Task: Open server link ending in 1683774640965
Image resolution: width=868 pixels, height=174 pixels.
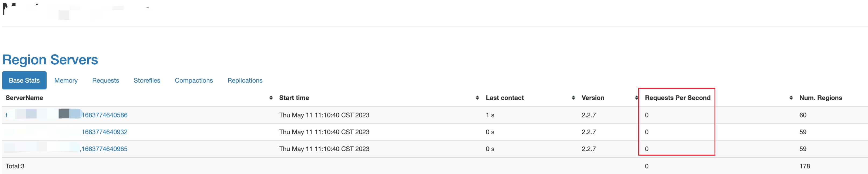Action: click(105, 149)
